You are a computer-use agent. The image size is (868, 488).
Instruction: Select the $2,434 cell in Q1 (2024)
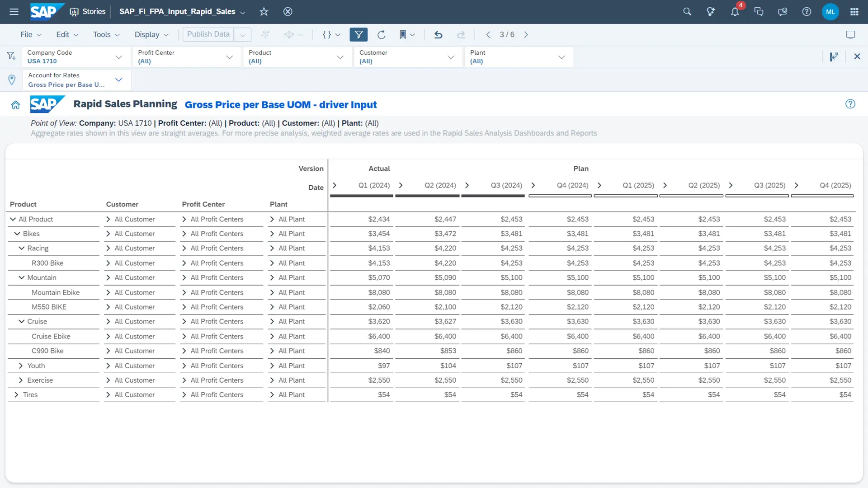pyautogui.click(x=379, y=219)
